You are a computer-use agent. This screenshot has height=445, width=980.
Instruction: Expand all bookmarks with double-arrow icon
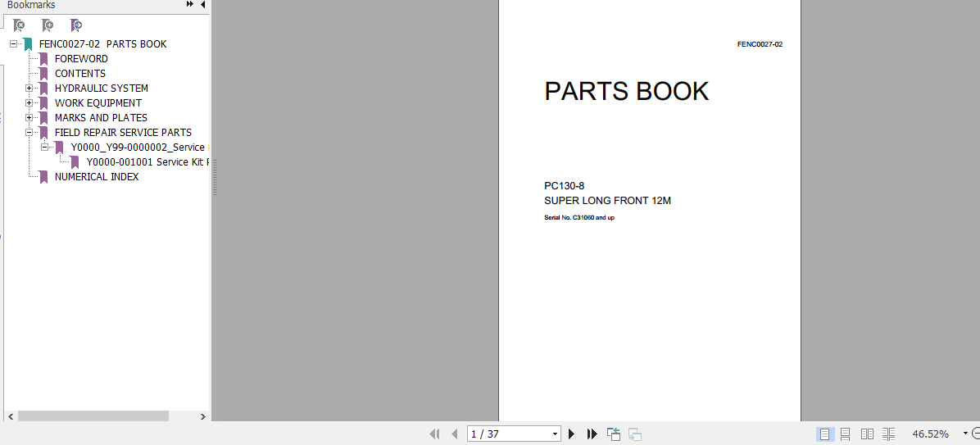(189, 4)
